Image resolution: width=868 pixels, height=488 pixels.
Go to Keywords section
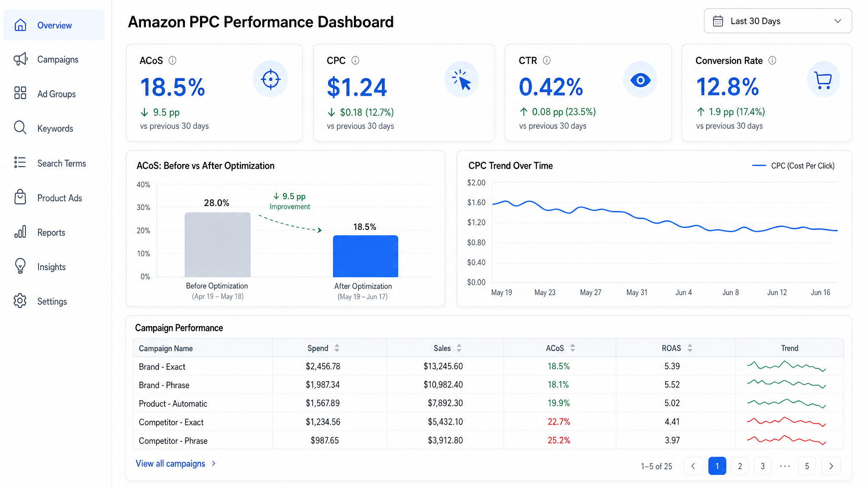[x=54, y=128]
